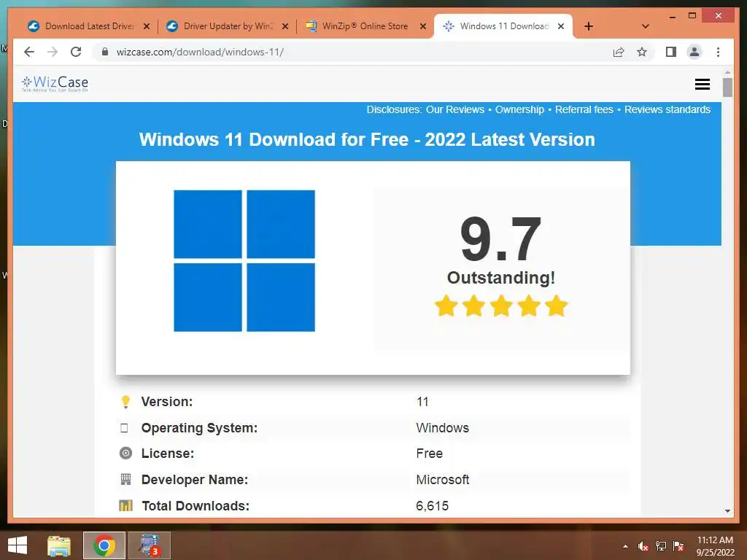Click the page scrollbar thumb

pyautogui.click(x=727, y=87)
